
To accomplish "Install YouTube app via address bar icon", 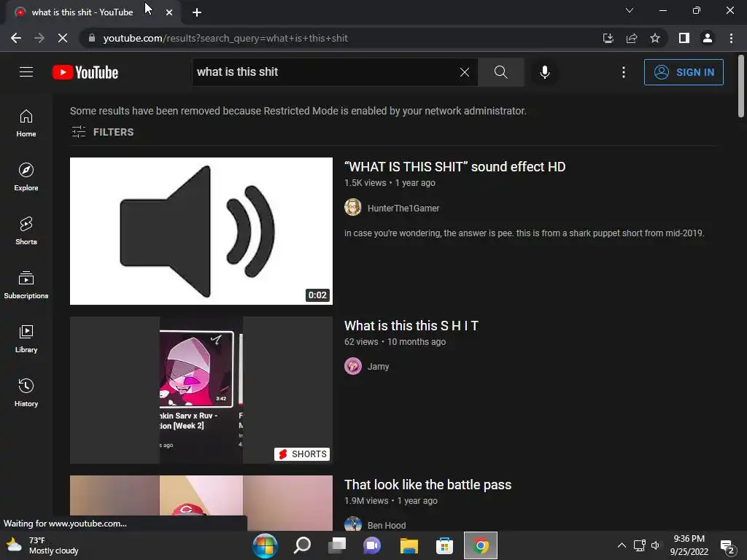I will click(608, 38).
